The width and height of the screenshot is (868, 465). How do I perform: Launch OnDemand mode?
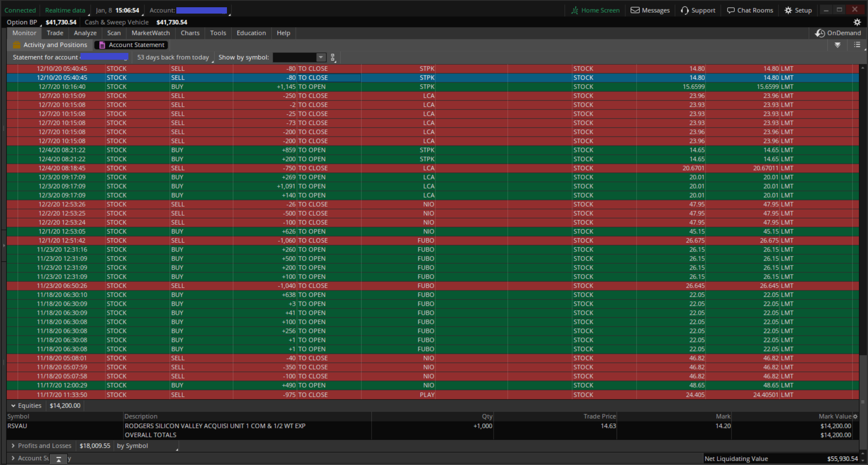pos(838,33)
